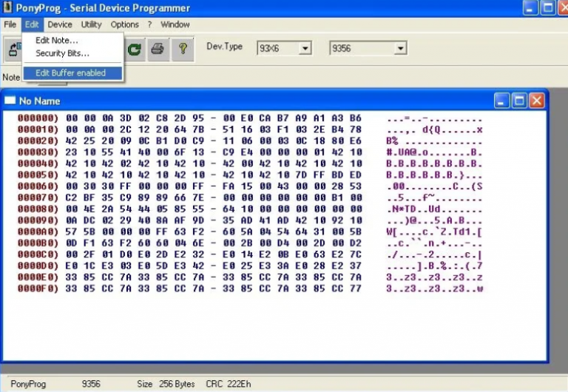Click the leftmost toolbar icon beside Edit menu
Image resolution: width=568 pixels, height=392 pixels.
(x=14, y=49)
